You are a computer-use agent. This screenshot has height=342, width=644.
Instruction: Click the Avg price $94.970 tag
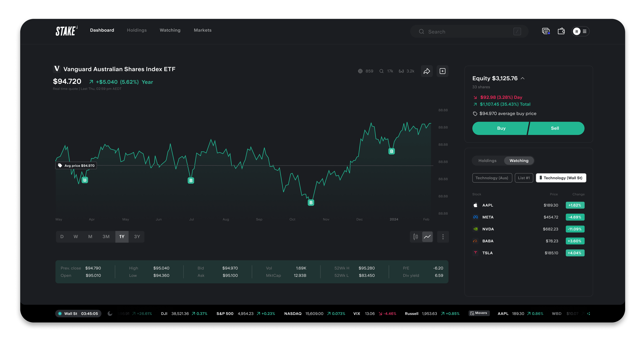pyautogui.click(x=76, y=166)
